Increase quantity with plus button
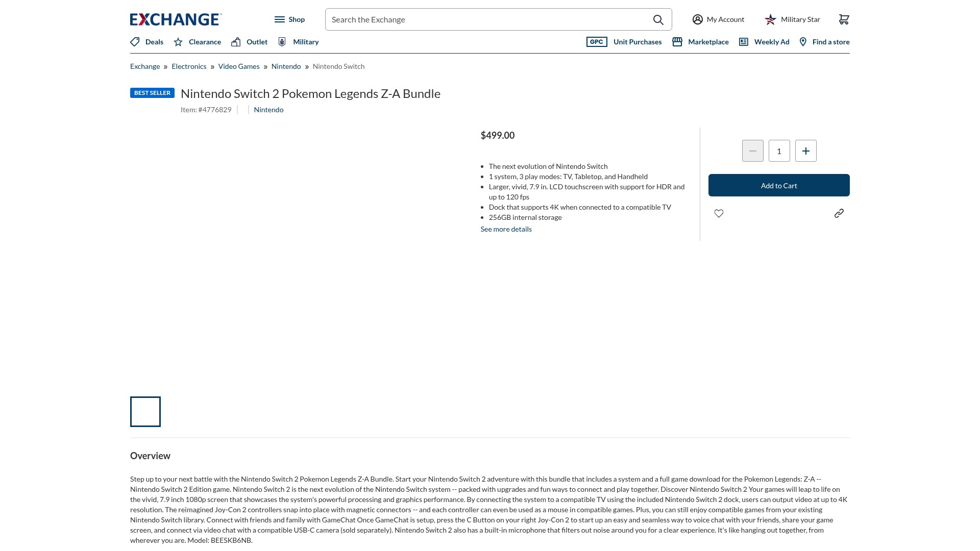Viewport: 980px width, 551px height. point(805,151)
